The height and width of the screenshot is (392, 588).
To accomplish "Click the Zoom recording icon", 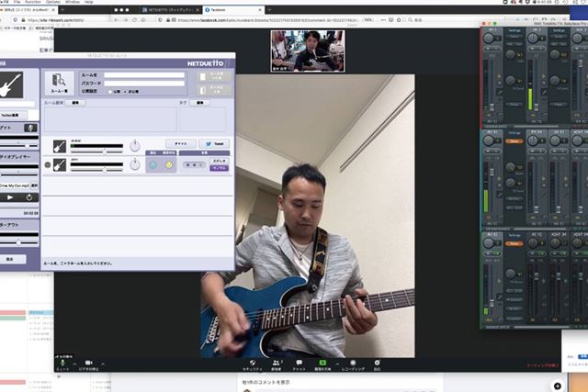I will [x=354, y=362].
